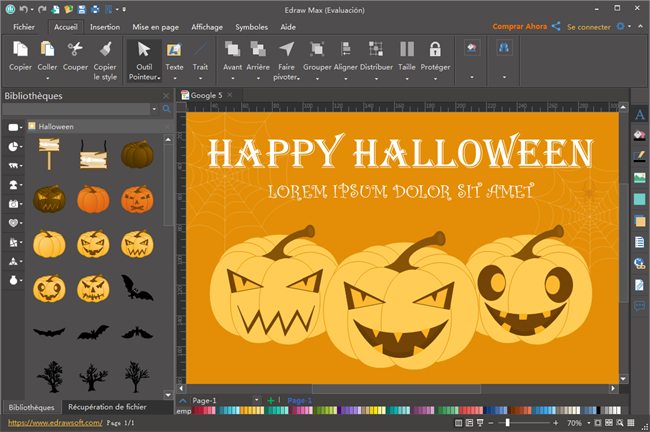Click the Protéger lock icon
This screenshot has width=650, height=432.
coord(435,49)
